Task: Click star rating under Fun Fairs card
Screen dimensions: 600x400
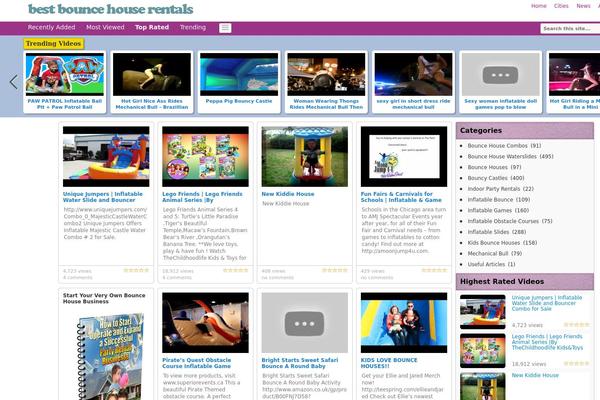Action: pyautogui.click(x=434, y=270)
